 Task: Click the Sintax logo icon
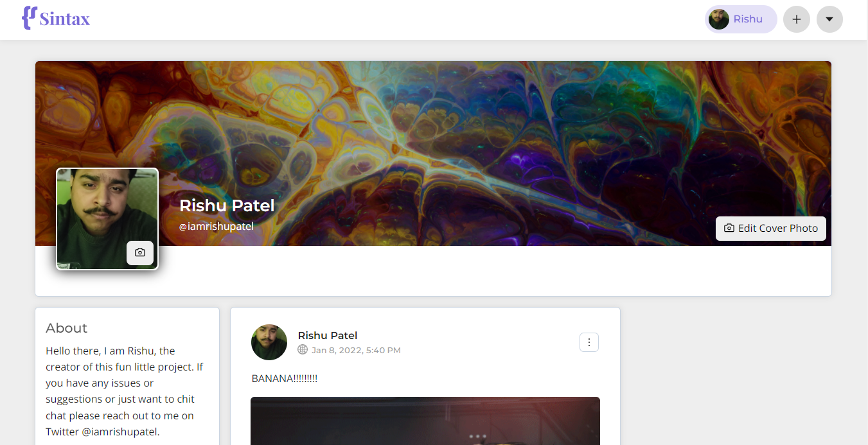(x=29, y=18)
